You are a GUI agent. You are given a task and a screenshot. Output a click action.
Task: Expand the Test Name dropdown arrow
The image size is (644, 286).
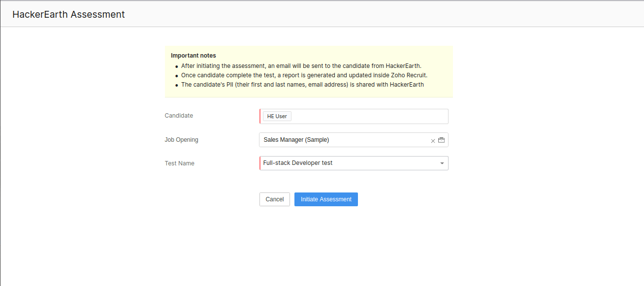coord(442,163)
